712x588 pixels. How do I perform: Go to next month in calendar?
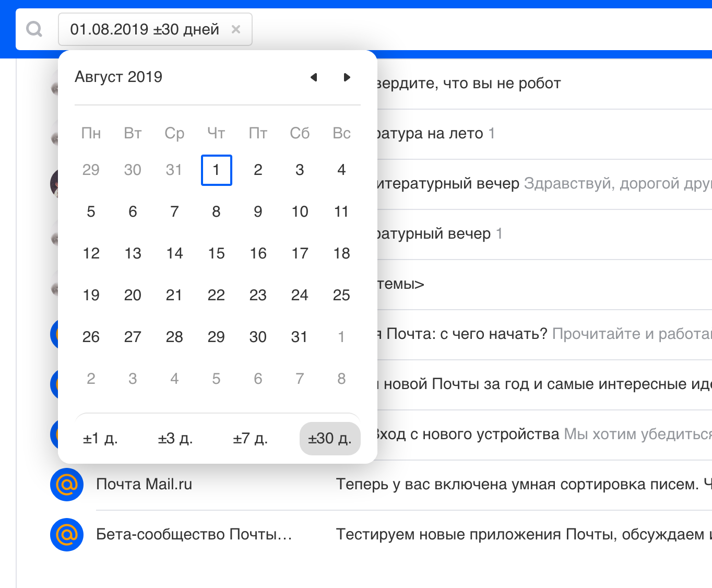click(x=347, y=77)
